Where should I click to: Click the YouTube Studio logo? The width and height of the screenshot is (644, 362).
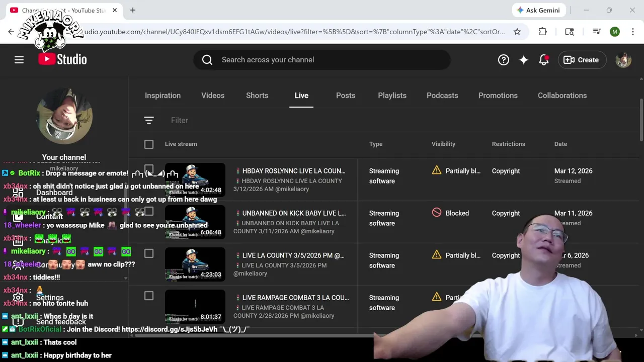pyautogui.click(x=62, y=59)
